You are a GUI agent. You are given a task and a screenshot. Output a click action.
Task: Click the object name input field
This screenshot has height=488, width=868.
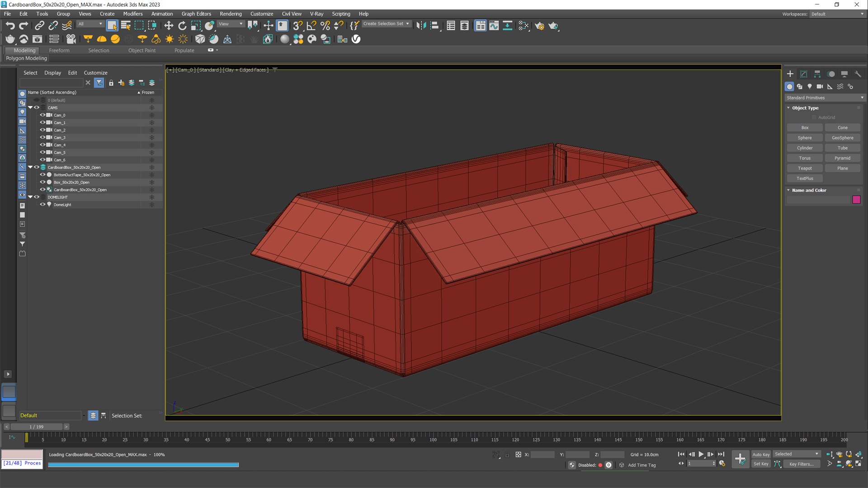818,200
